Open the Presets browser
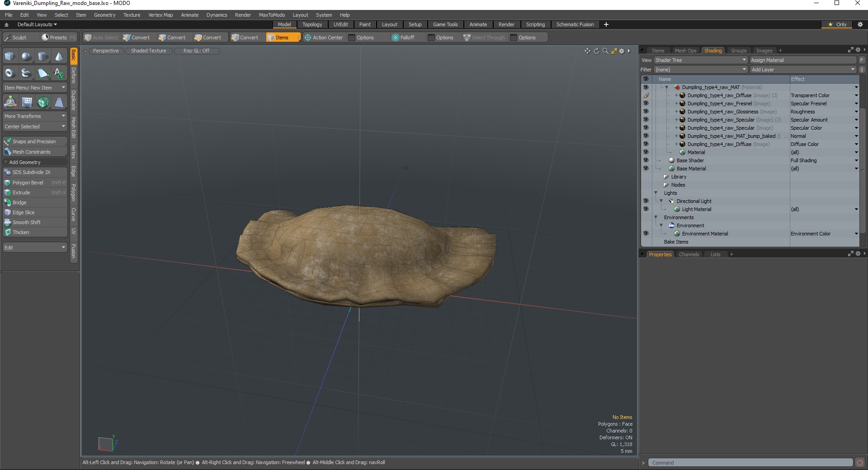 (x=58, y=38)
